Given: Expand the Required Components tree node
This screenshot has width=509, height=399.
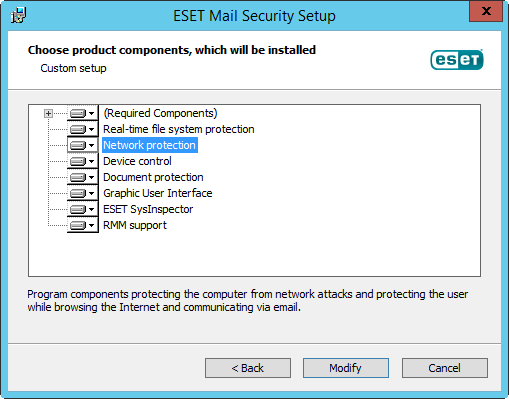Looking at the screenshot, I should (48, 114).
